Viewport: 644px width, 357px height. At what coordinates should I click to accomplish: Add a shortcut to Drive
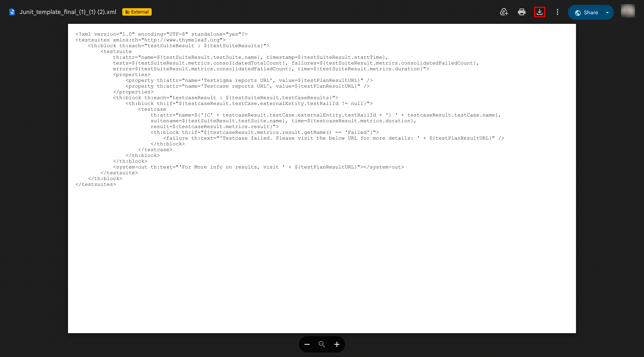[x=504, y=12]
